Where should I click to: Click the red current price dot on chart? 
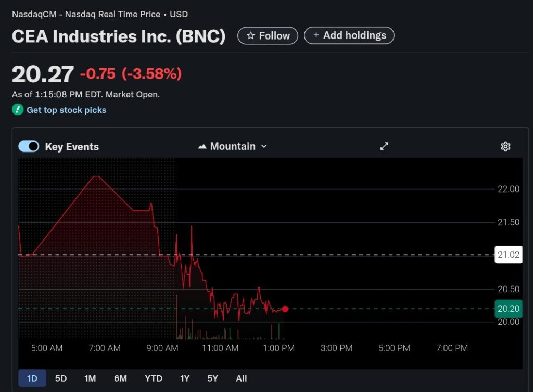click(x=285, y=309)
